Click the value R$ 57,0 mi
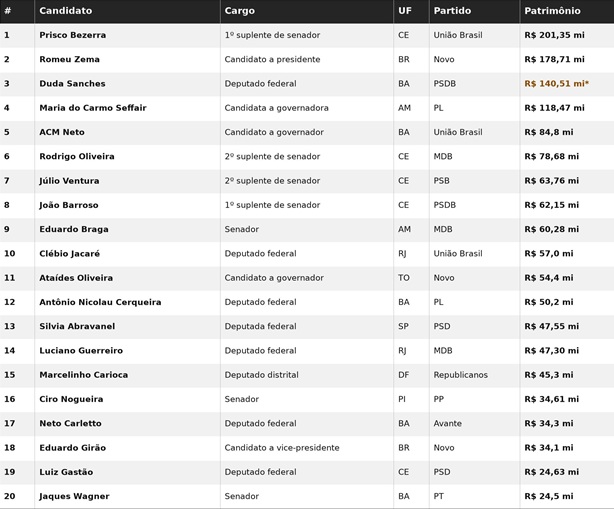 pos(549,253)
